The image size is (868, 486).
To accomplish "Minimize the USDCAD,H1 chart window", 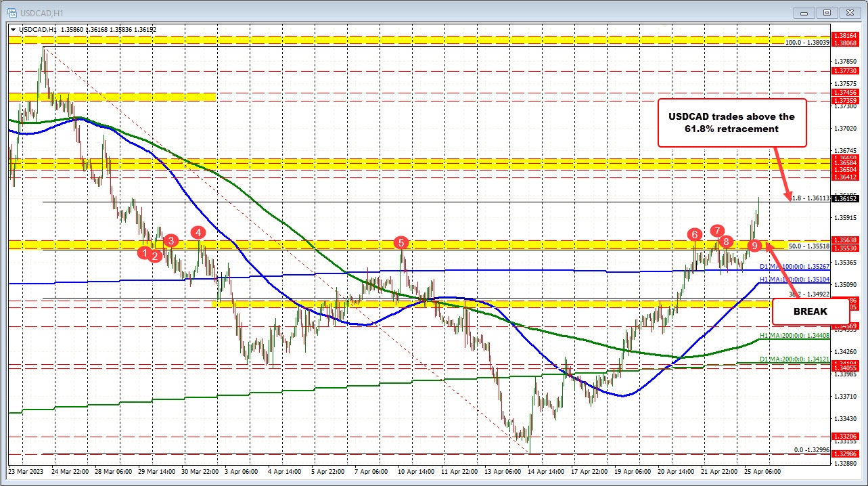I will point(805,12).
